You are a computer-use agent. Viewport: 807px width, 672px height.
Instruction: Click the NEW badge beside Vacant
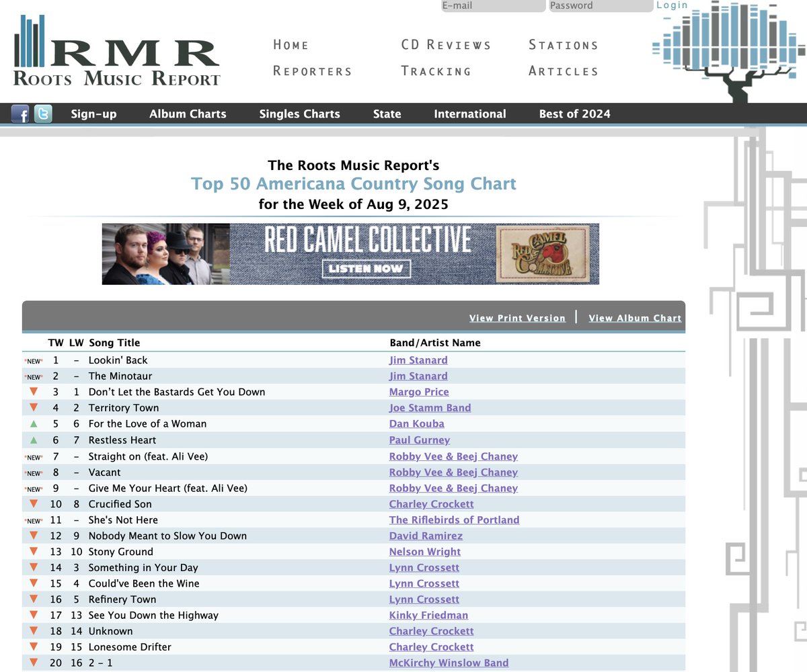point(34,473)
